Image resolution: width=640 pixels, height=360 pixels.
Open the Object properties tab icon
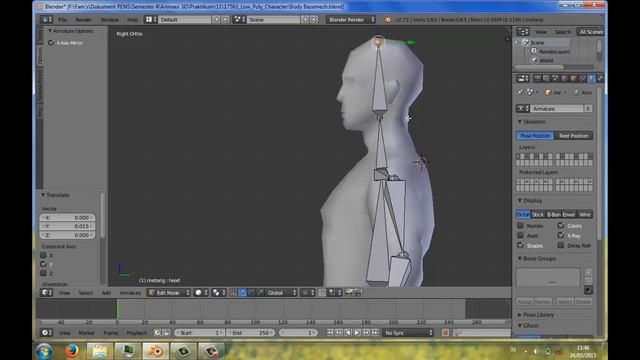tap(573, 78)
